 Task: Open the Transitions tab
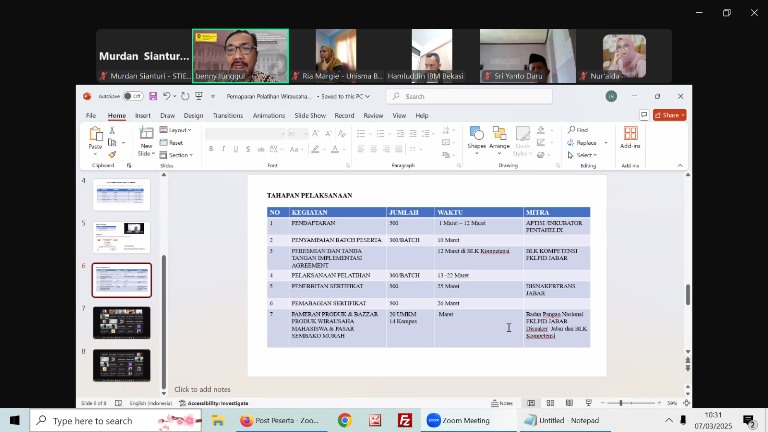(227, 115)
